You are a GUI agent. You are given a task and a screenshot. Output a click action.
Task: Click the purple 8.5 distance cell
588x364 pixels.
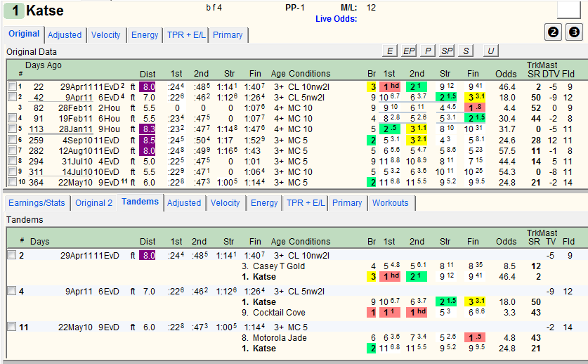pyautogui.click(x=147, y=140)
